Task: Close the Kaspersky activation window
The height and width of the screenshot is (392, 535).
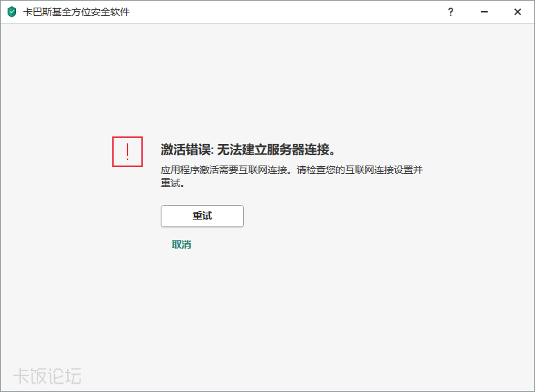Action: pos(517,12)
